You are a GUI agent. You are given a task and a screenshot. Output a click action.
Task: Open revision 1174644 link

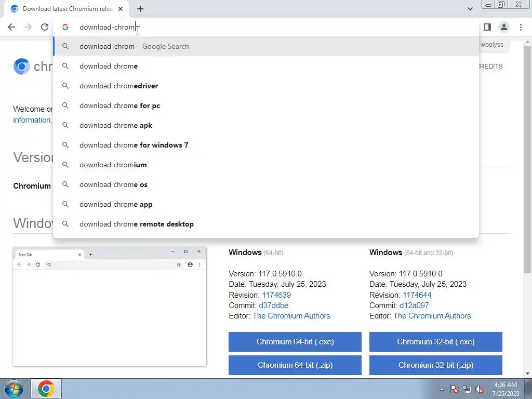pyautogui.click(x=417, y=295)
